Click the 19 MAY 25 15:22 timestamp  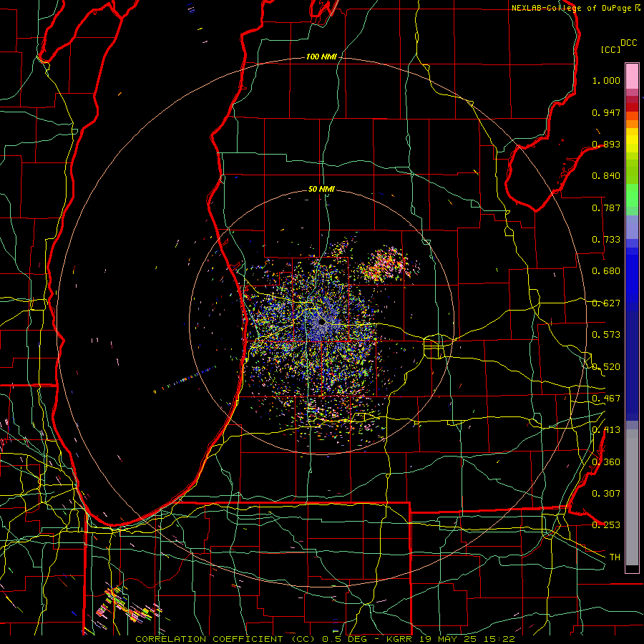point(468,639)
